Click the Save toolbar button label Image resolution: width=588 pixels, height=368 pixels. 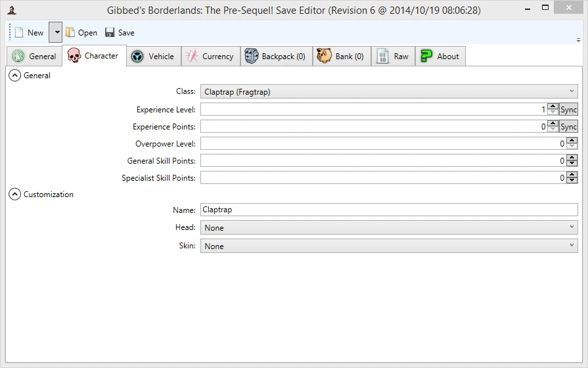(x=126, y=33)
